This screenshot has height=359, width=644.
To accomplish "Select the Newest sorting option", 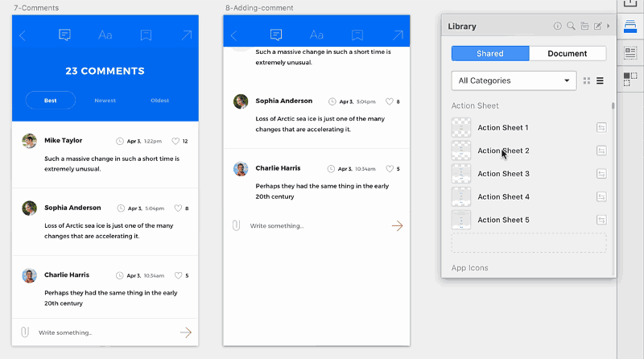I will click(105, 101).
